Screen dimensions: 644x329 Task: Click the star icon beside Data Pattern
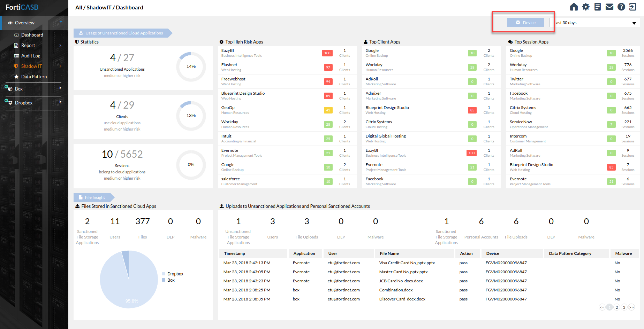point(16,77)
